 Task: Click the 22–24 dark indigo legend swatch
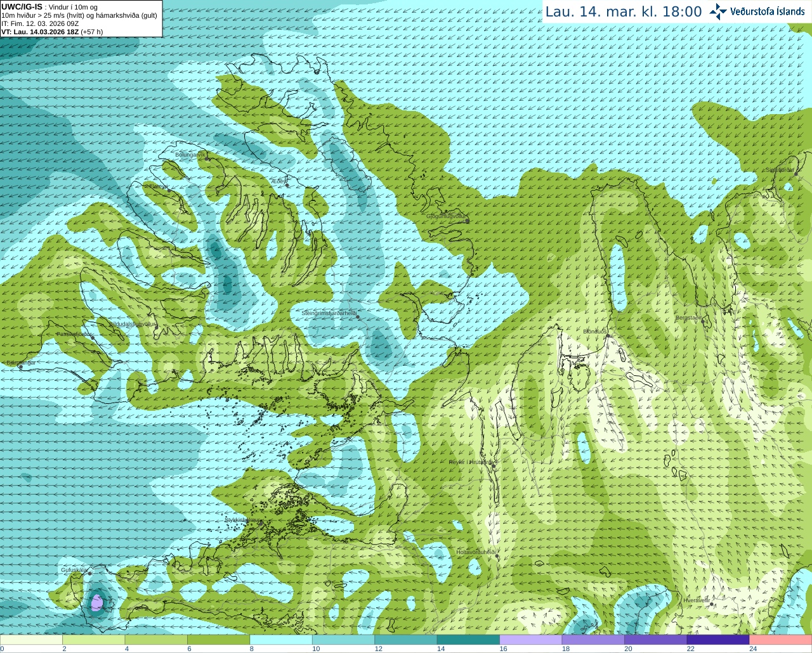[718, 640]
